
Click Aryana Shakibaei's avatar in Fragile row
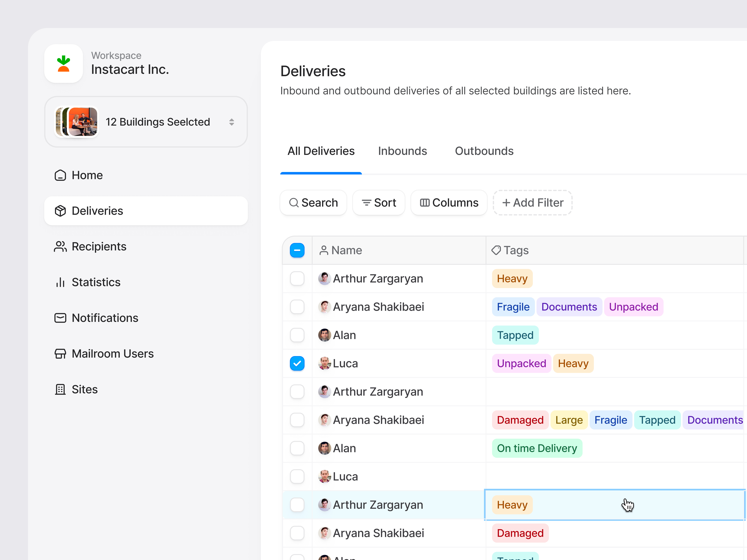click(324, 307)
